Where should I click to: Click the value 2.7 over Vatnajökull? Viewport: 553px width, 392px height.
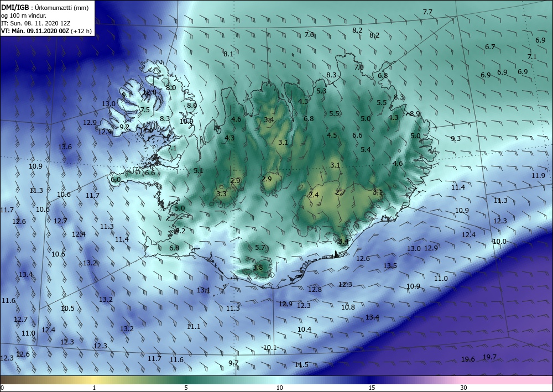(340, 192)
